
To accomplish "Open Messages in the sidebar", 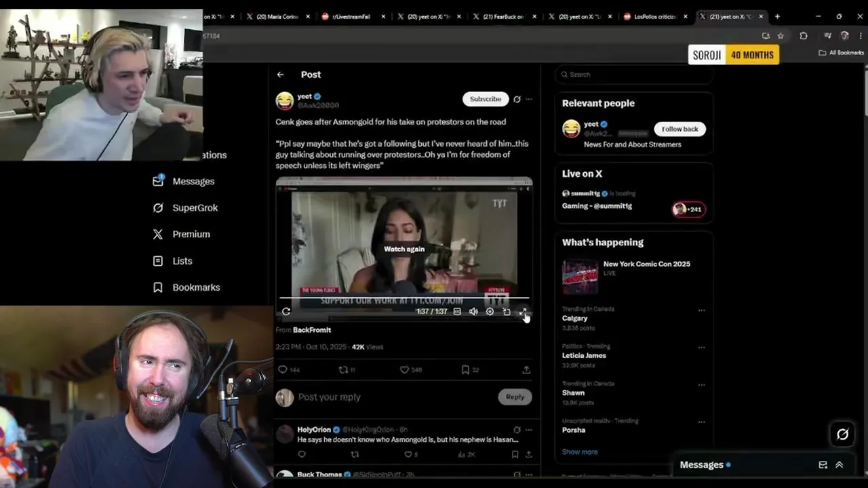I will (x=193, y=181).
